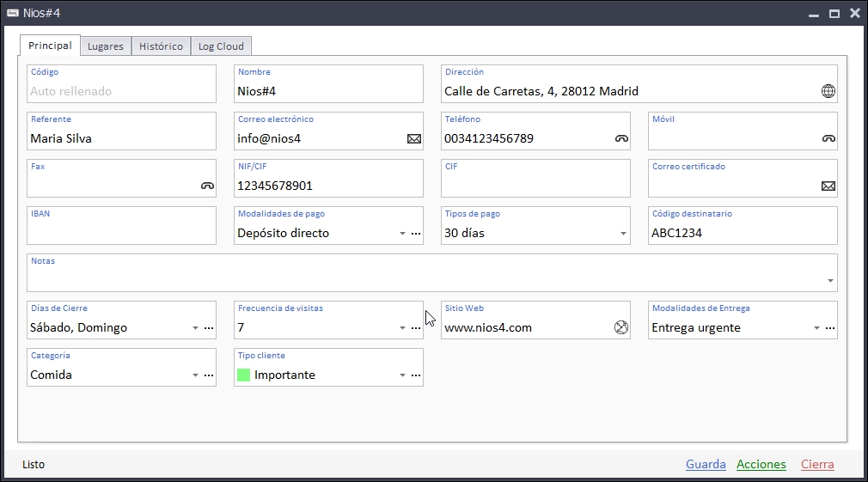Click the phone icon in Teléfono field
The image size is (868, 482).
[x=621, y=138]
